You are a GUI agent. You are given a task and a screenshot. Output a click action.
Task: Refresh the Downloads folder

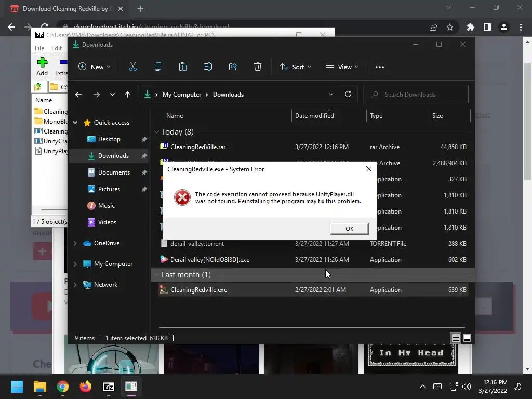(x=348, y=95)
